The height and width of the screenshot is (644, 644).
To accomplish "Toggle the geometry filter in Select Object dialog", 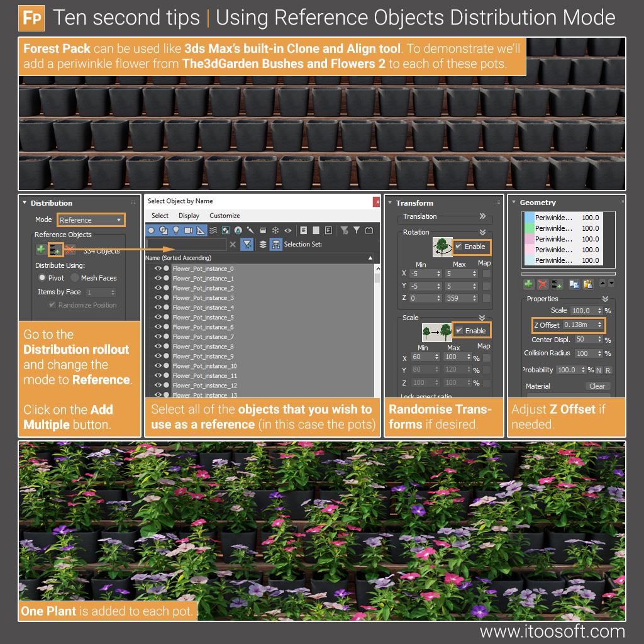I will (151, 230).
